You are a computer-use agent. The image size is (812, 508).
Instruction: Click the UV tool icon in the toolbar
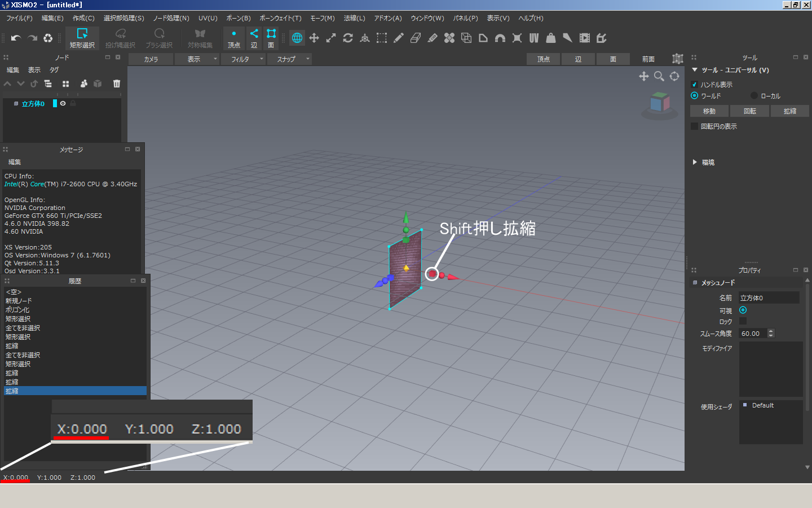(534, 38)
